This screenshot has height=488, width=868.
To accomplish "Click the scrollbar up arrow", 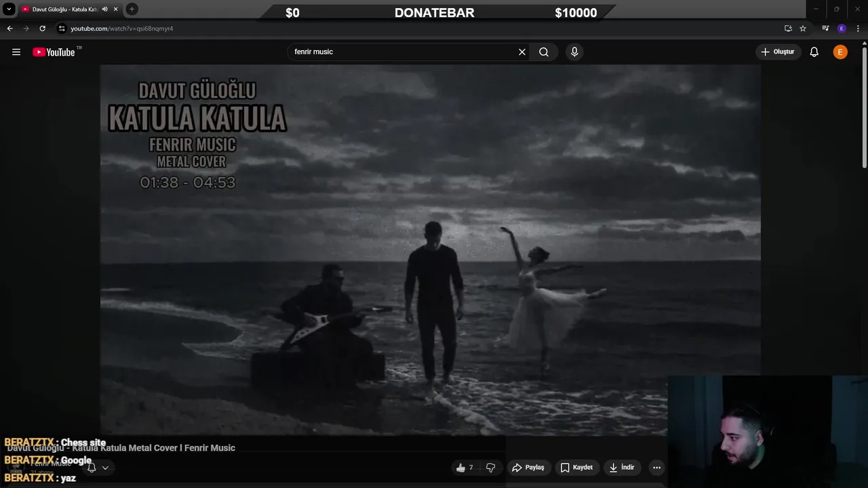I will (x=864, y=44).
